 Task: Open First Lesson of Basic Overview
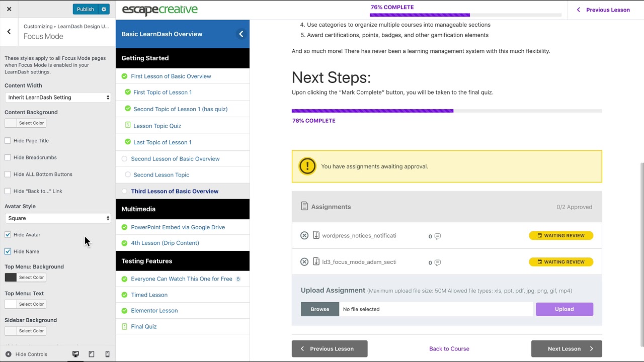point(171,76)
